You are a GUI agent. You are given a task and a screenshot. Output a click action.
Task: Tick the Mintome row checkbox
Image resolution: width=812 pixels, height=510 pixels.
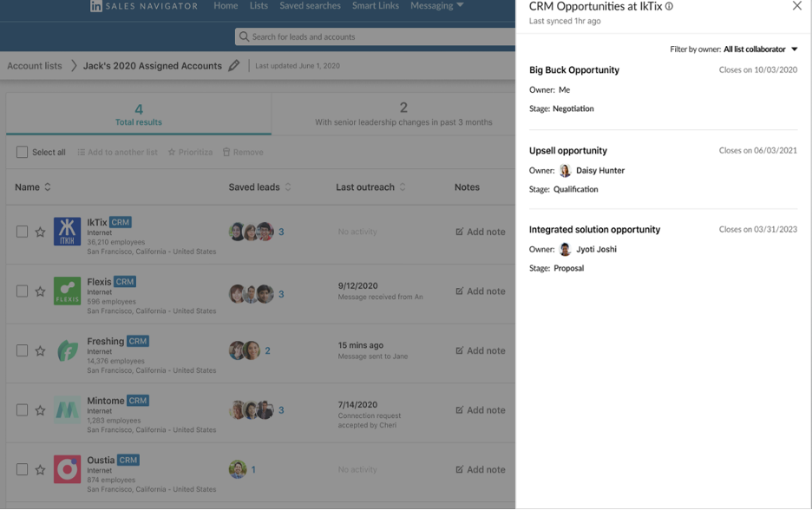[22, 410]
